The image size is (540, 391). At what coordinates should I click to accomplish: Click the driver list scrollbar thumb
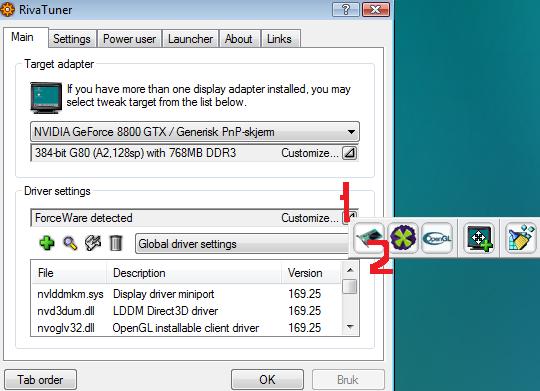tap(350, 286)
